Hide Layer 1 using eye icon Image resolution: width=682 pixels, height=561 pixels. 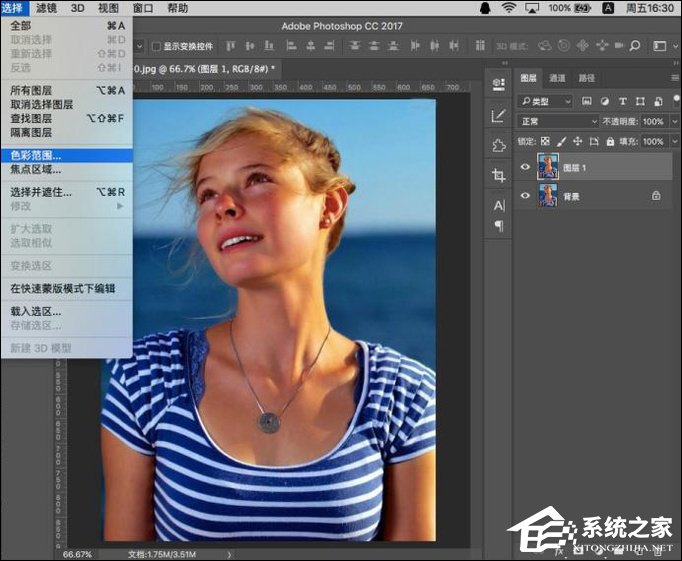[525, 168]
